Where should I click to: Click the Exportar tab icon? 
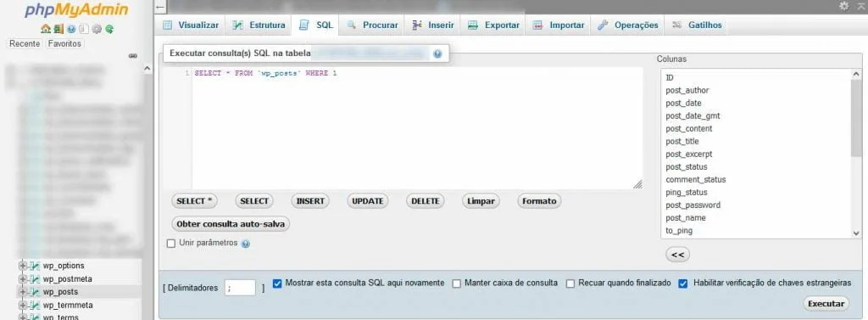click(x=473, y=25)
